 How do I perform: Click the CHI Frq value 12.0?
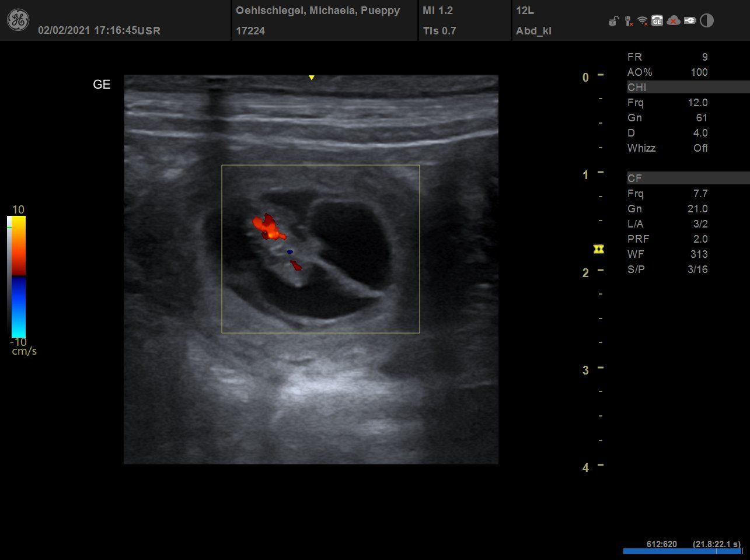[x=698, y=103]
